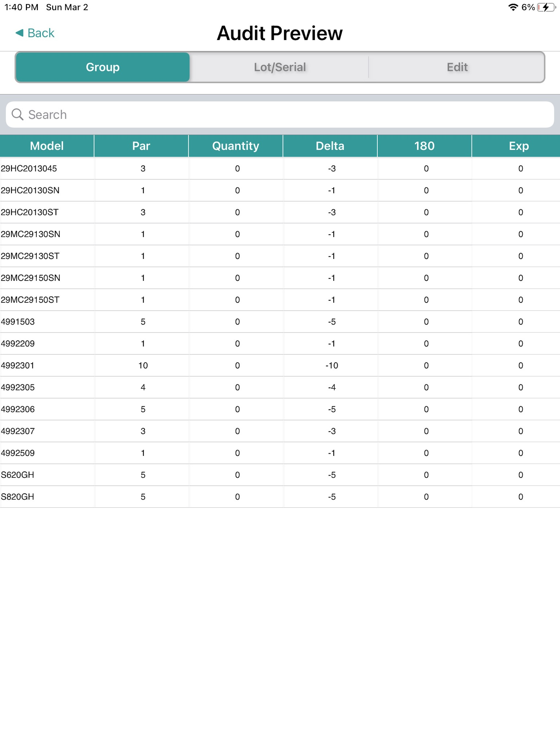Select model 4992509 row
560x747 pixels.
click(x=280, y=453)
